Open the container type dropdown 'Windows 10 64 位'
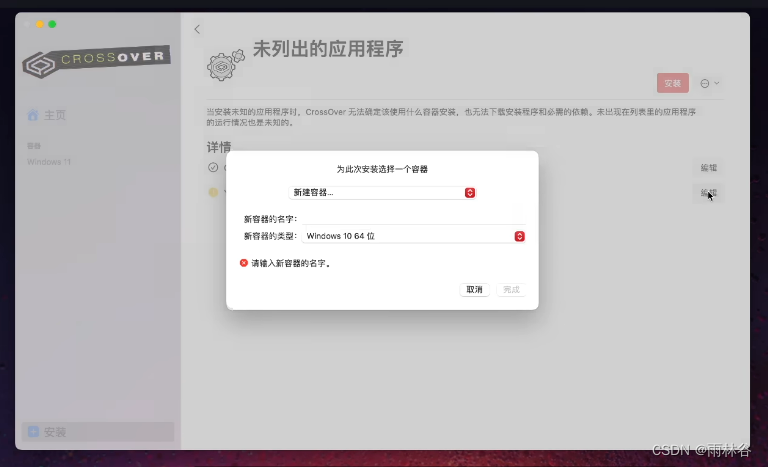 click(414, 236)
